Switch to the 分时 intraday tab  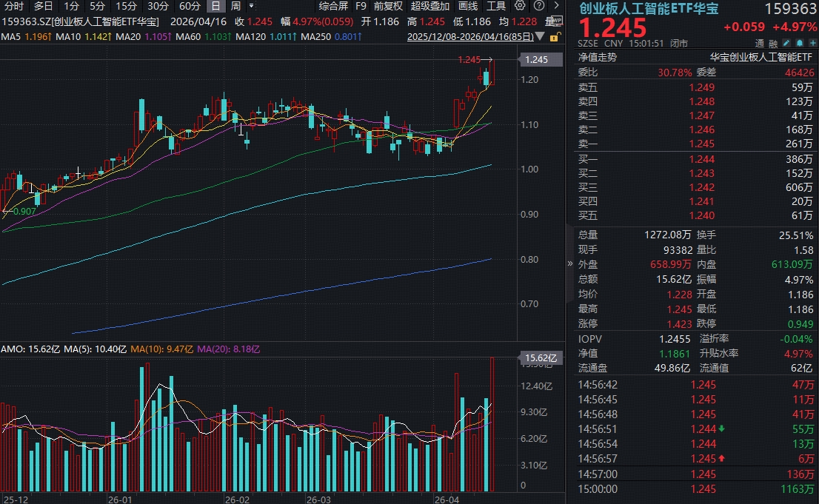click(x=13, y=6)
